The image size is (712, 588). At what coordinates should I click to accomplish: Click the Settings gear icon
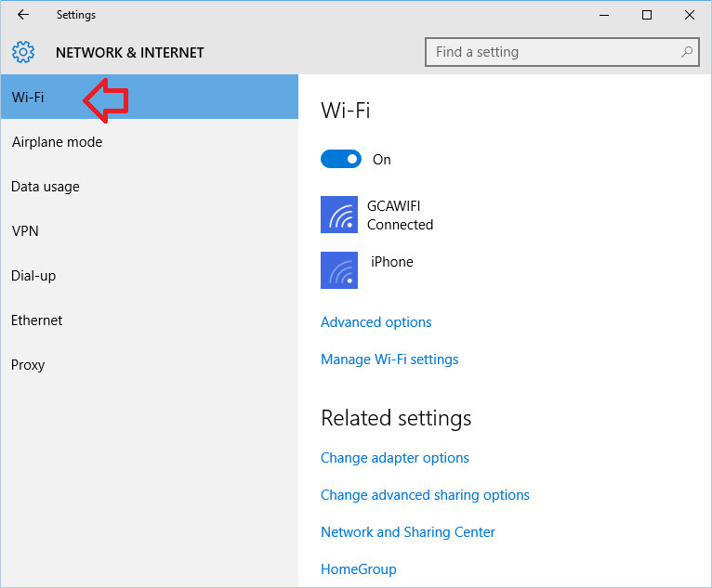pos(23,52)
